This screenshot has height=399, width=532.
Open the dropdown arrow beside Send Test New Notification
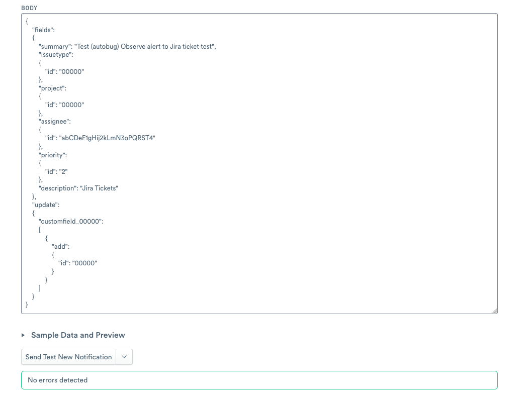pos(124,357)
